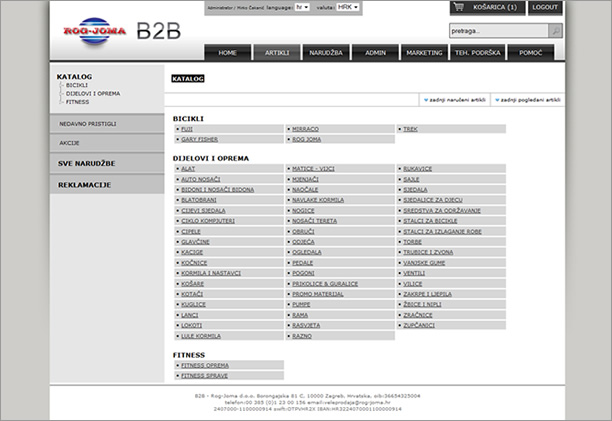Click inside the pretraga search field

(x=498, y=31)
